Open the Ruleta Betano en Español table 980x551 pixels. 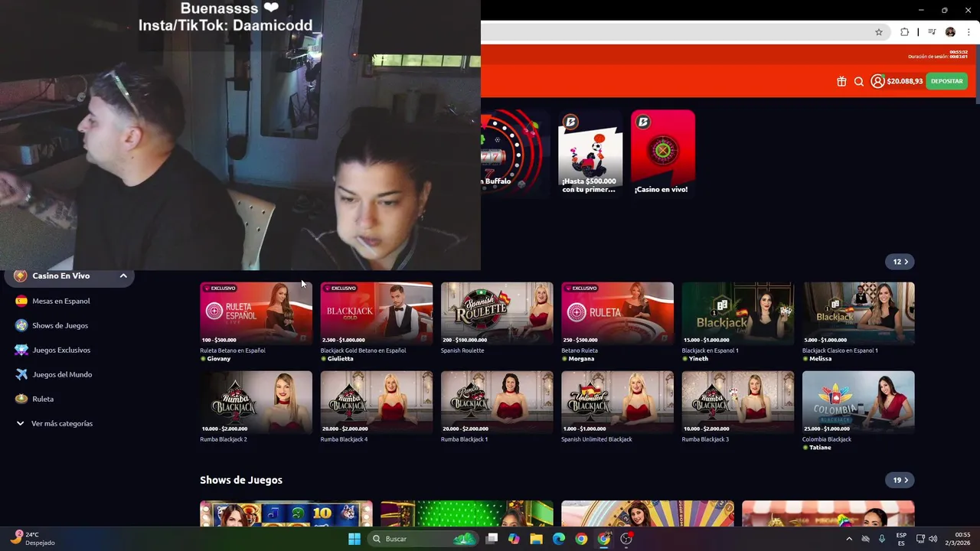coord(256,313)
